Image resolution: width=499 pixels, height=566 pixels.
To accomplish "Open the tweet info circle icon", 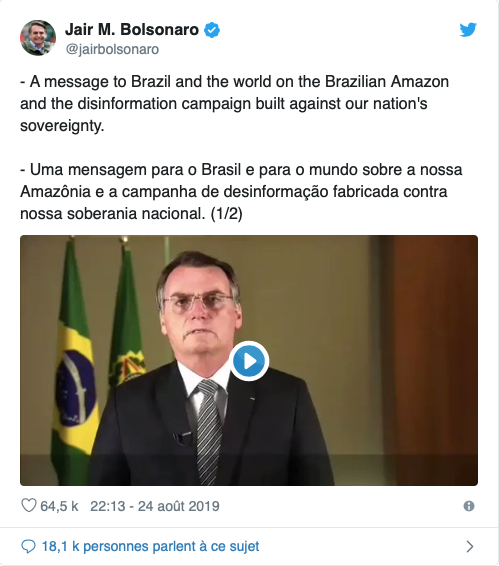I will (x=469, y=506).
